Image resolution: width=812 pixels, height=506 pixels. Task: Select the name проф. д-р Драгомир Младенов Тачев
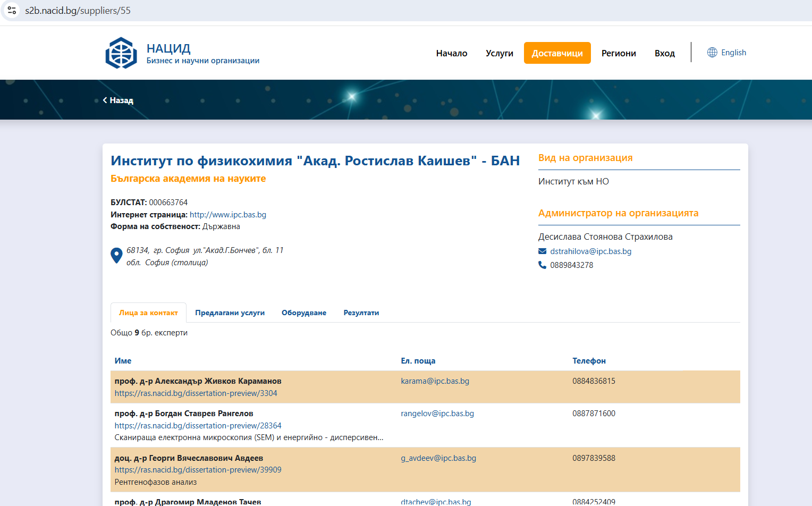(188, 502)
